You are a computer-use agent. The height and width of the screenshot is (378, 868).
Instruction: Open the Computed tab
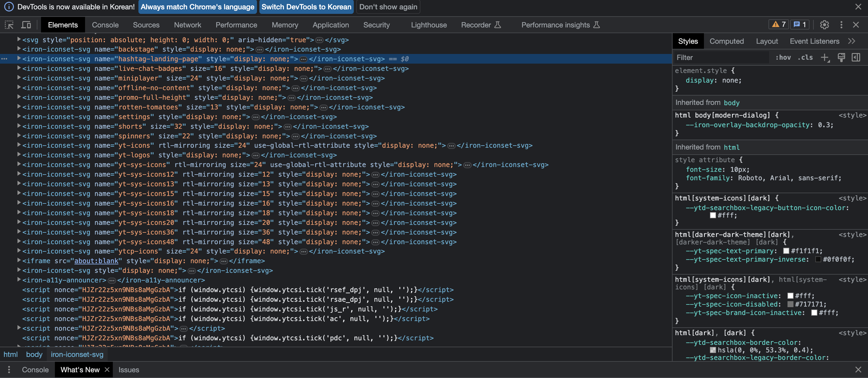pyautogui.click(x=727, y=41)
